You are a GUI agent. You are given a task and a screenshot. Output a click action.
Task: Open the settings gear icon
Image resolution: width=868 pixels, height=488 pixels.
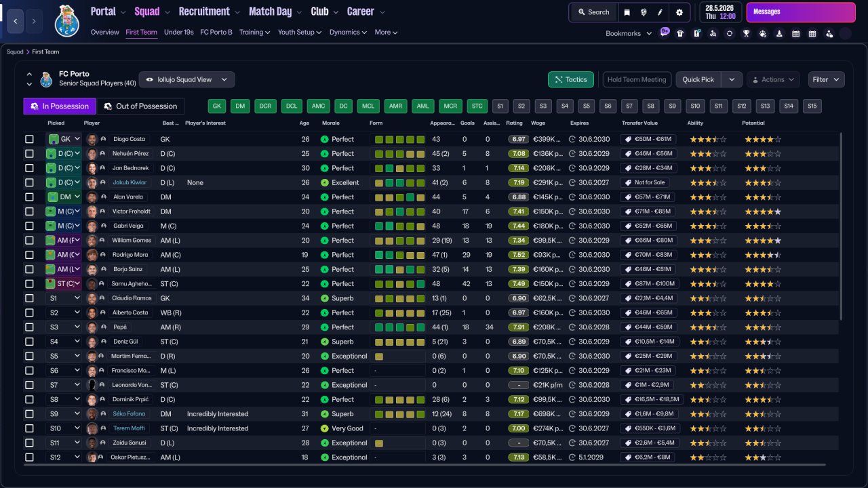pos(679,12)
